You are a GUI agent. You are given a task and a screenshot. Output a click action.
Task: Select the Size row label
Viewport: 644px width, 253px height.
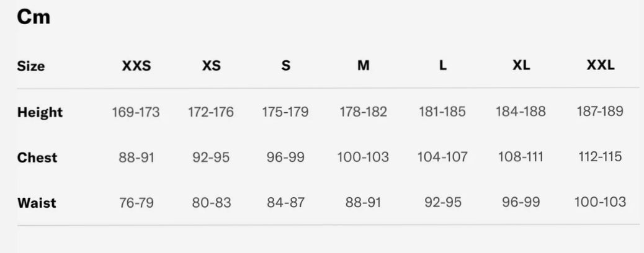[31, 66]
